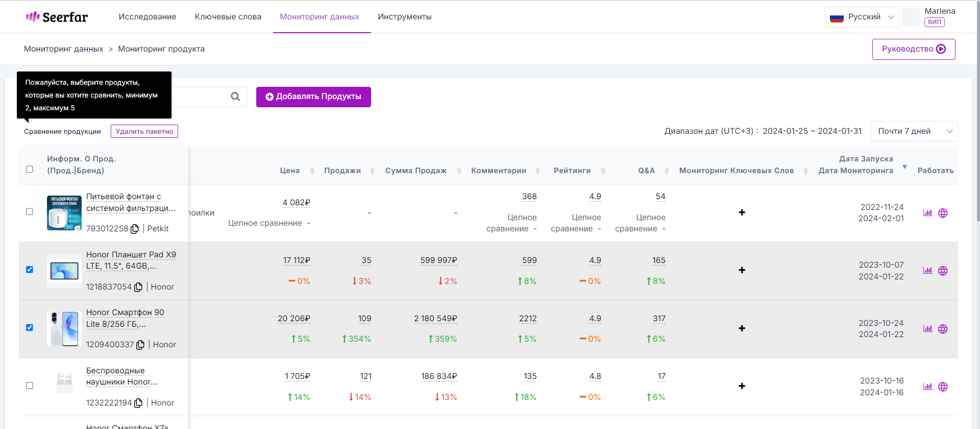
Task: Sort by Мониторинг Ключевых Слов column
Action: coord(805,171)
